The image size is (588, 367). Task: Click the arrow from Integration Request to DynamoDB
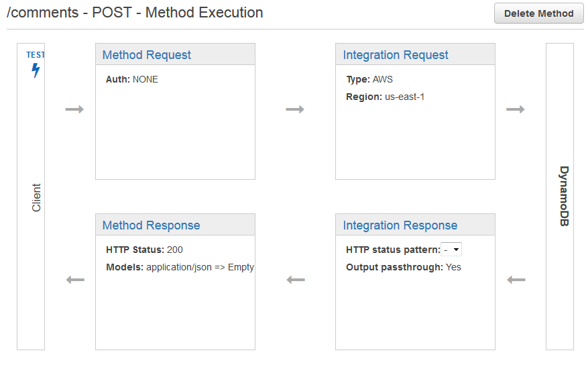pyautogui.click(x=515, y=109)
